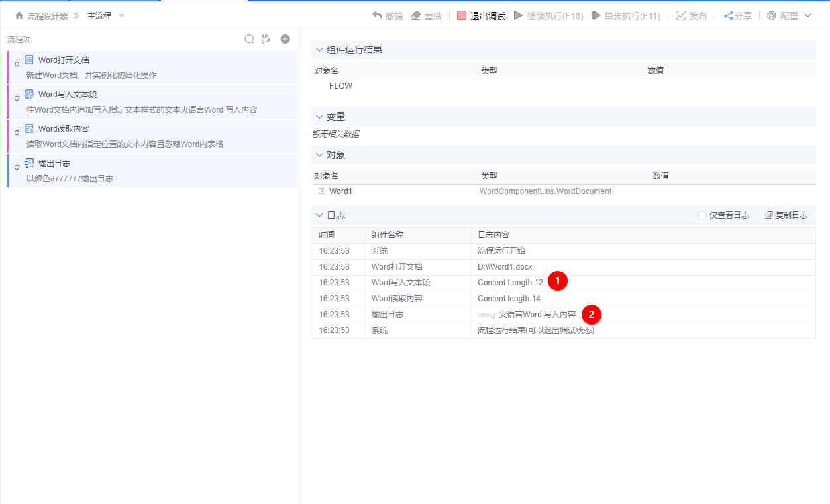830x504 pixels.
Task: Click the 撤销 button label
Action: tap(394, 16)
